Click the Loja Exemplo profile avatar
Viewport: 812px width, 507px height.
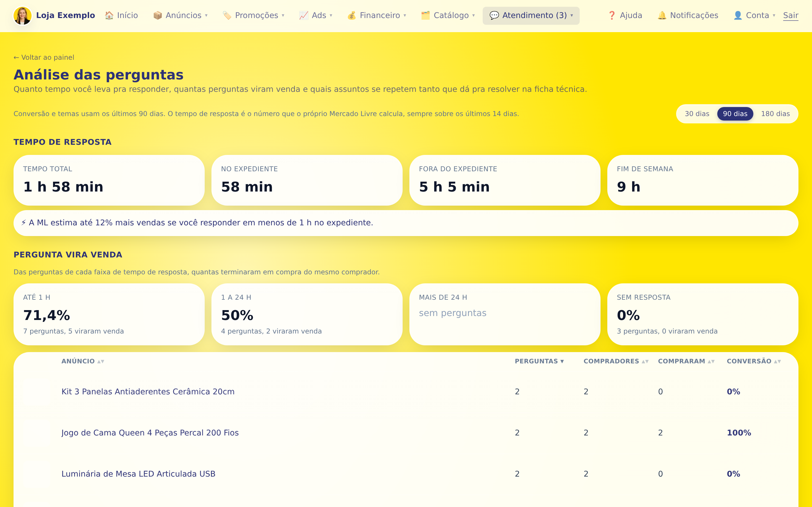pyautogui.click(x=23, y=15)
